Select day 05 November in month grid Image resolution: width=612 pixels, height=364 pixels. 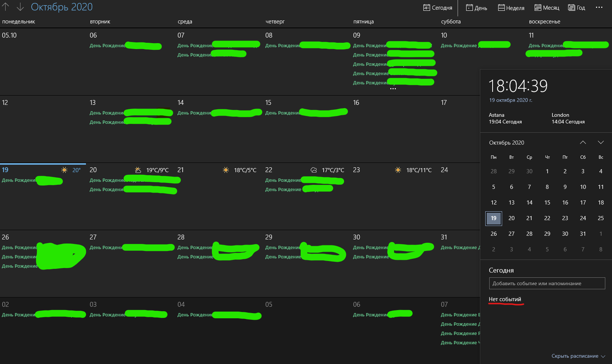307,331
